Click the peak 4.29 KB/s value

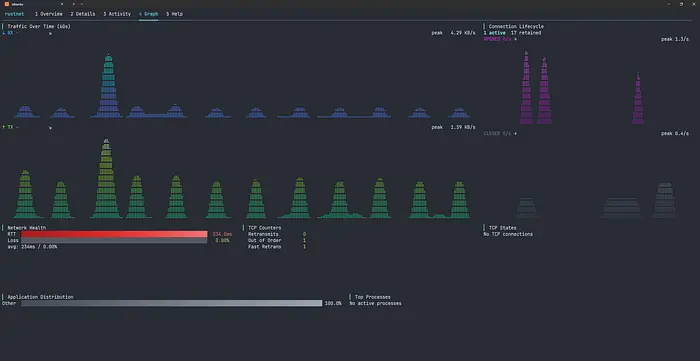[453, 33]
